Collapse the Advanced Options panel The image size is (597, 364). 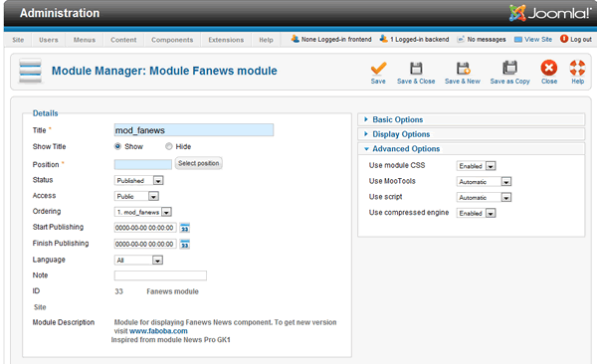click(471, 149)
